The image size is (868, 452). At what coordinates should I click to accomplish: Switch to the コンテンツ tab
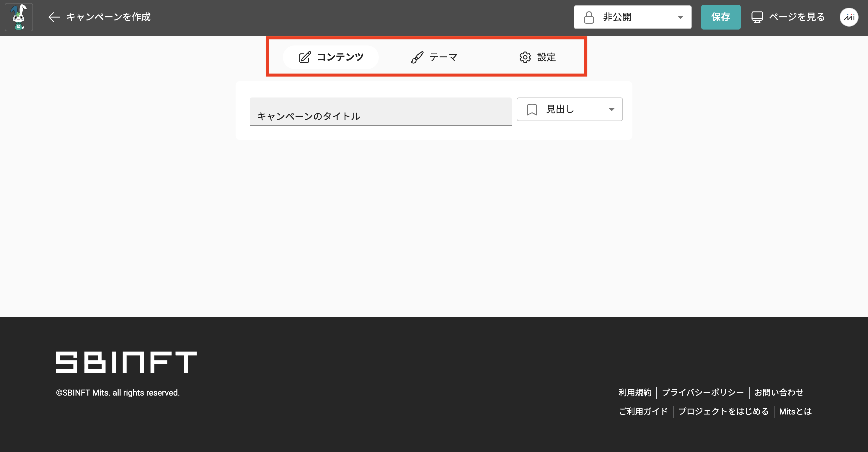pos(331,57)
